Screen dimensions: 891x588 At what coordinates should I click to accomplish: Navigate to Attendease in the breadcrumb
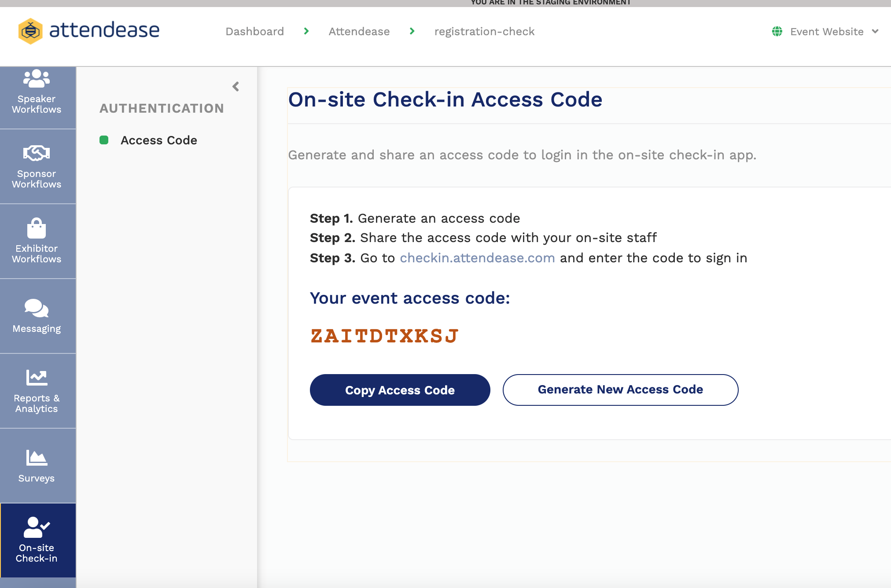[359, 31]
